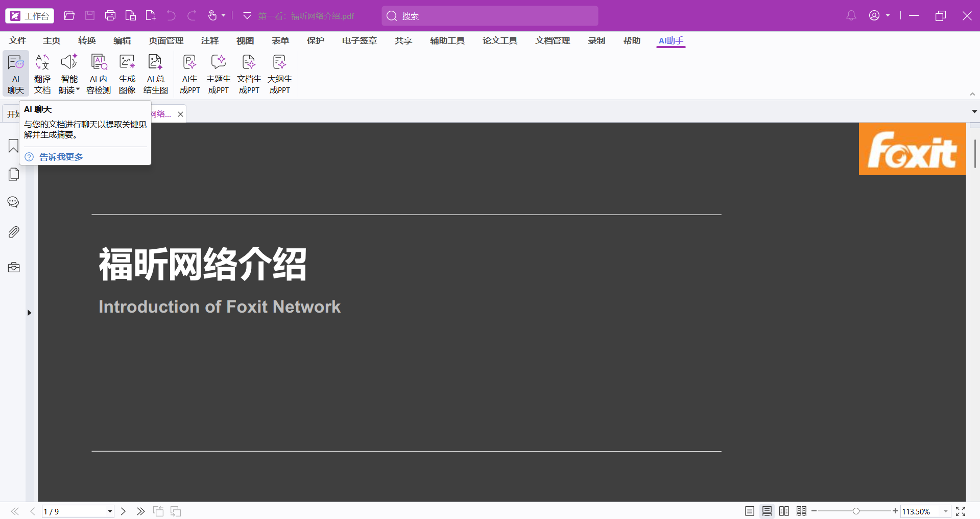This screenshot has height=519, width=980.
Task: Open bookmarks panel in sidebar
Action: 13,146
